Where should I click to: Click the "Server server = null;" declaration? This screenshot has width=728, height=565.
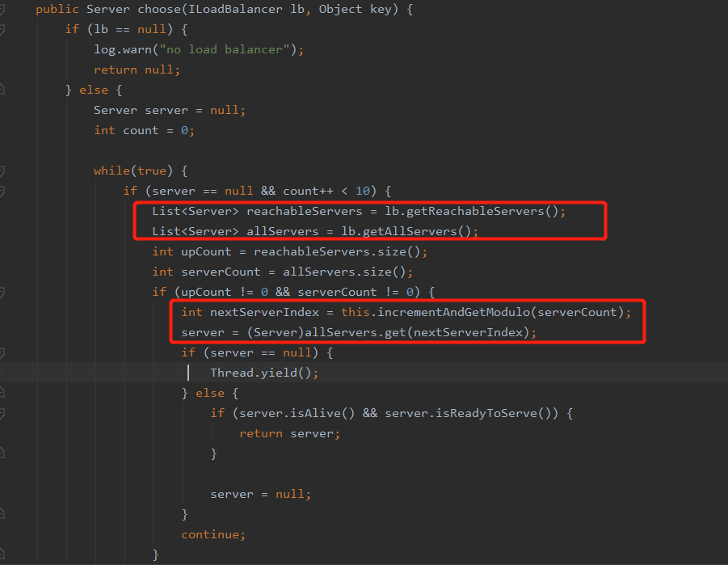(170, 110)
